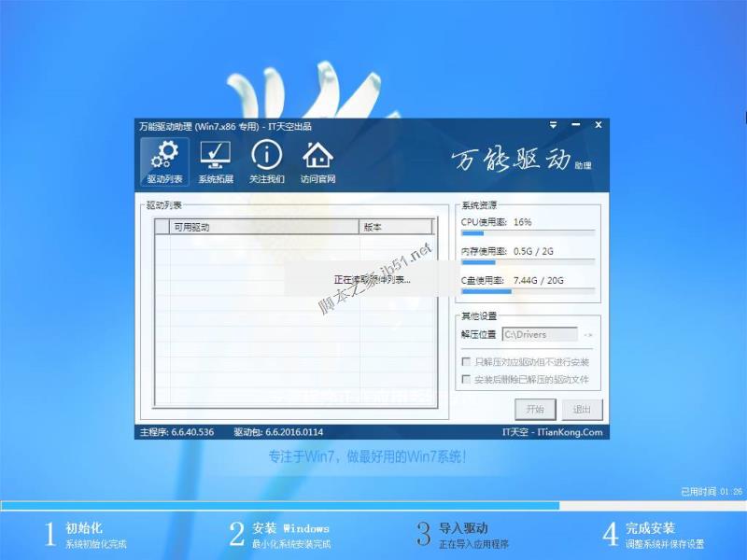Screen dimensions: 747x560
Task: Minimize the 万能驱动助理 window
Action: tap(576, 125)
